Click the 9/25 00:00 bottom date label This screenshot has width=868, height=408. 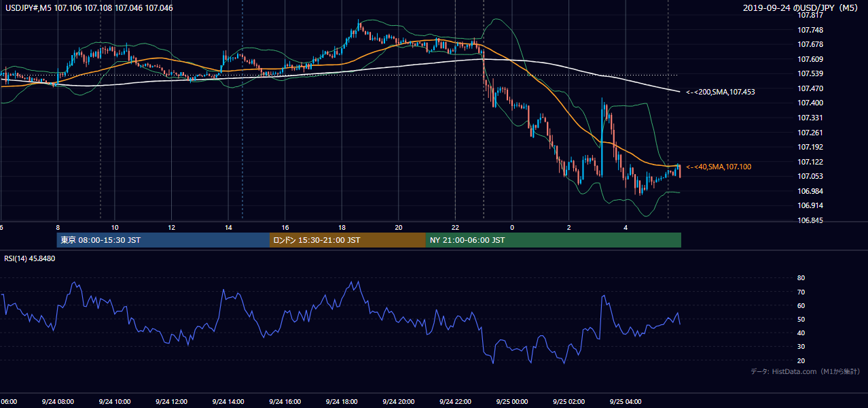[x=512, y=402]
